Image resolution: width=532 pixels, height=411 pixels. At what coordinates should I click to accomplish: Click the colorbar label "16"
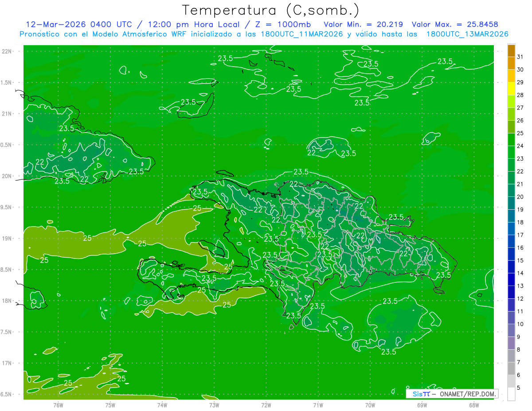coord(520,247)
